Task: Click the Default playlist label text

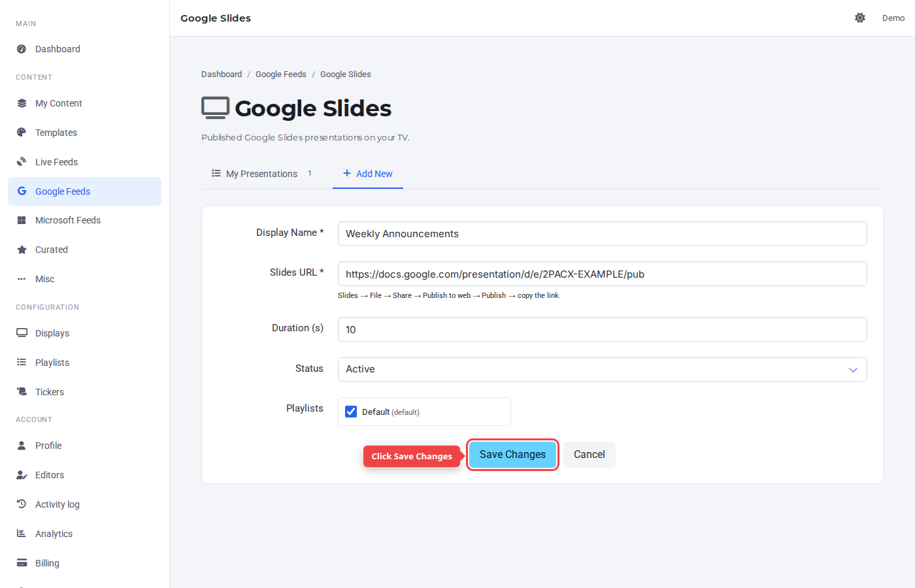Action: [x=390, y=412]
